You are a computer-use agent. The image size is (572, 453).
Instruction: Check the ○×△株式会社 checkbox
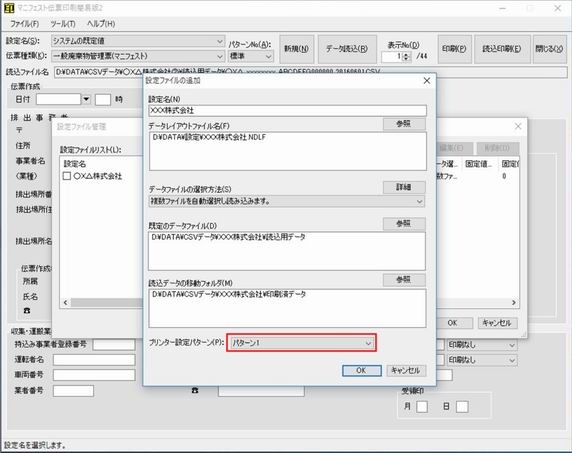pyautogui.click(x=67, y=176)
